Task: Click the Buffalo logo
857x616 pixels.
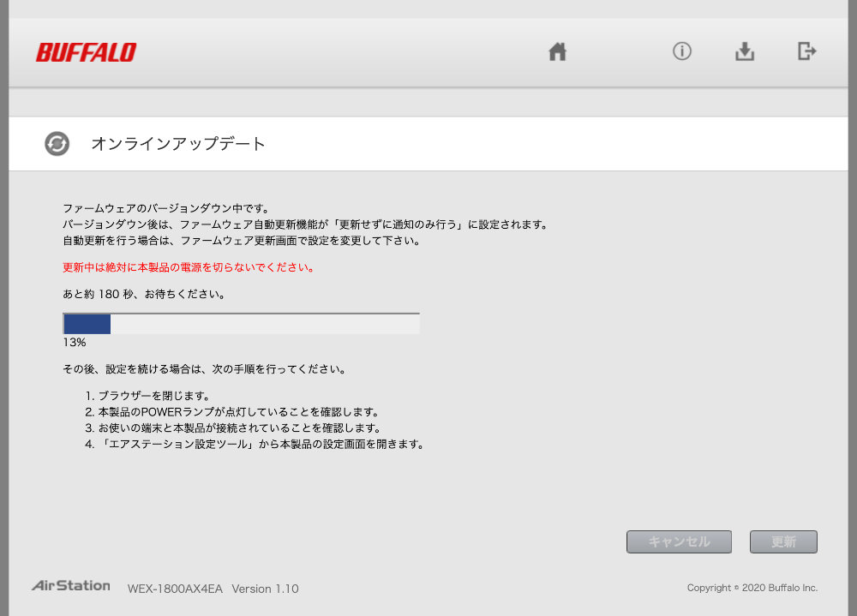Action: 87,52
